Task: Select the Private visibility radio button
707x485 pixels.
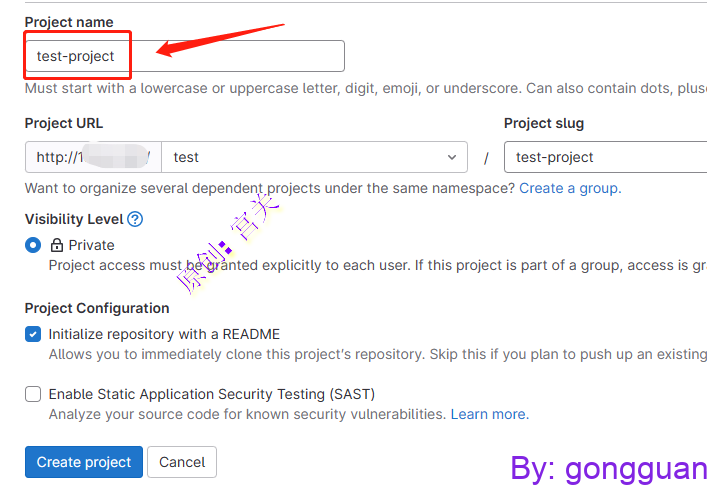Action: tap(33, 245)
